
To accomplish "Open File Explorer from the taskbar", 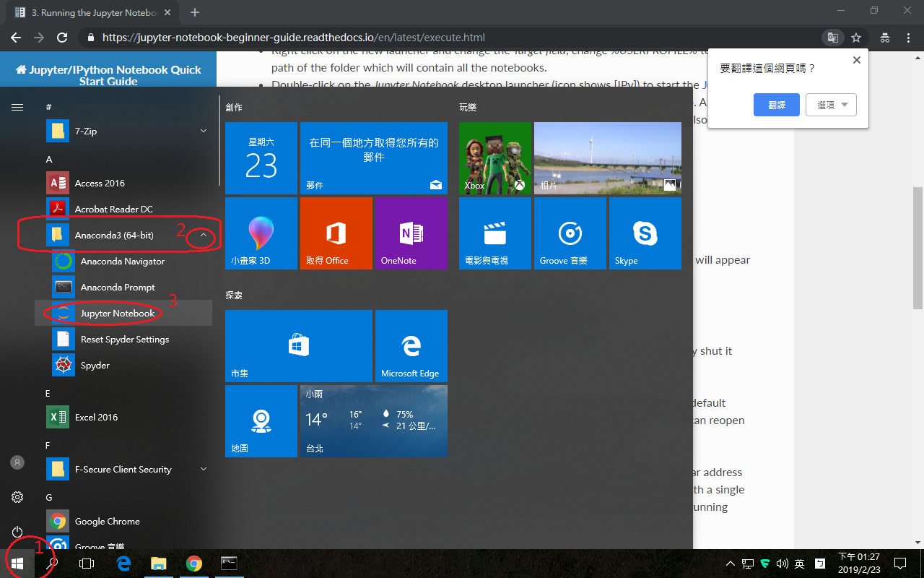I will pyautogui.click(x=158, y=564).
